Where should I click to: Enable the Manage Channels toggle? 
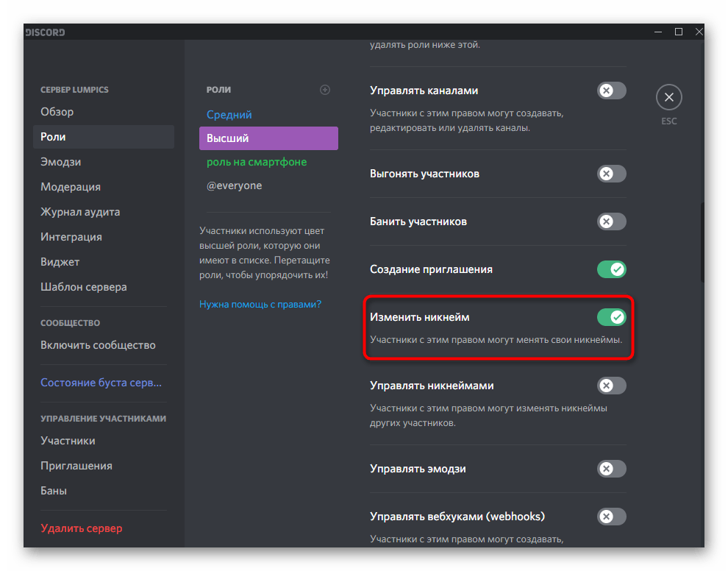click(611, 91)
